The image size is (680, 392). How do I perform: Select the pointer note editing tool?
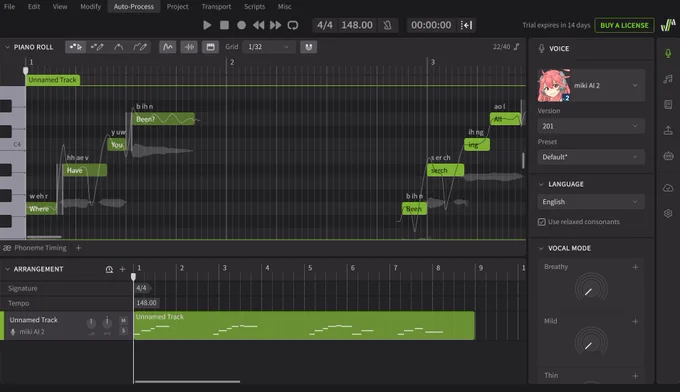coord(75,47)
